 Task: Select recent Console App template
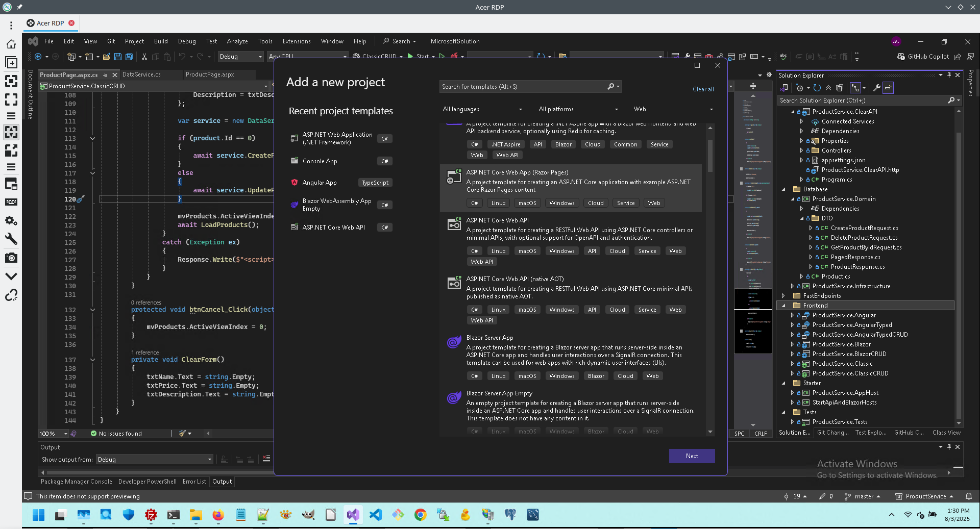pos(341,161)
